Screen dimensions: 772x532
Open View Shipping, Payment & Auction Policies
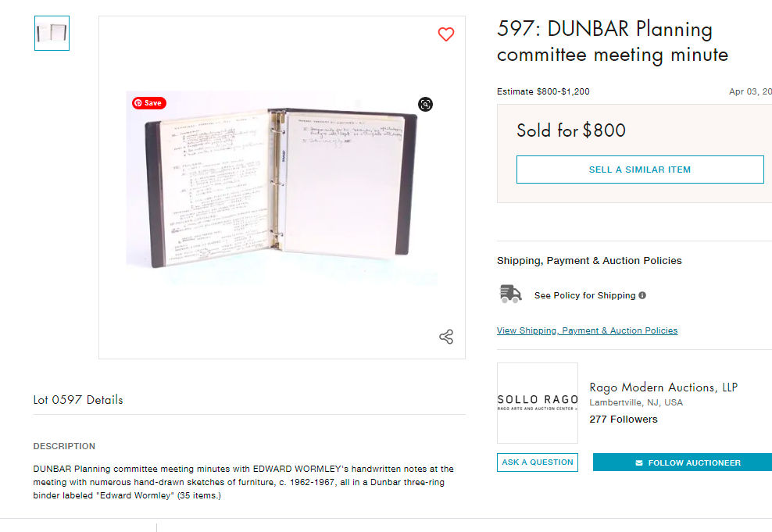tap(587, 330)
